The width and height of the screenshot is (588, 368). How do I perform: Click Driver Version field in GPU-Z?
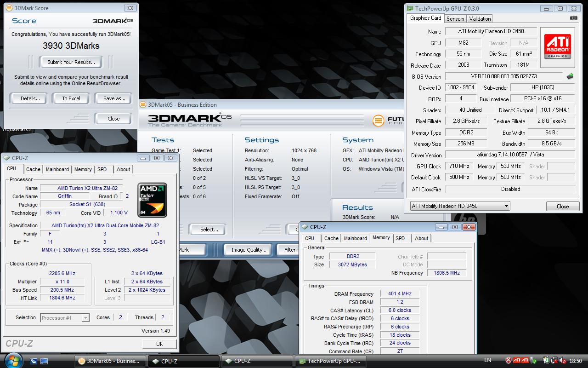point(510,155)
